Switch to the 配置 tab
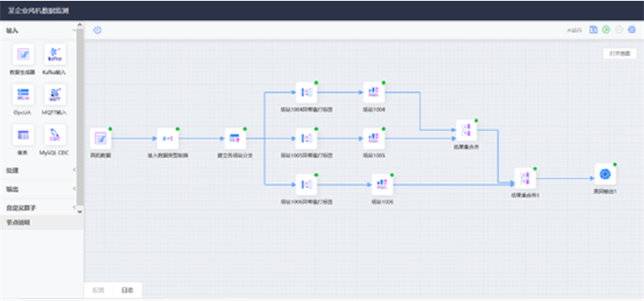644x301 pixels. (x=98, y=290)
